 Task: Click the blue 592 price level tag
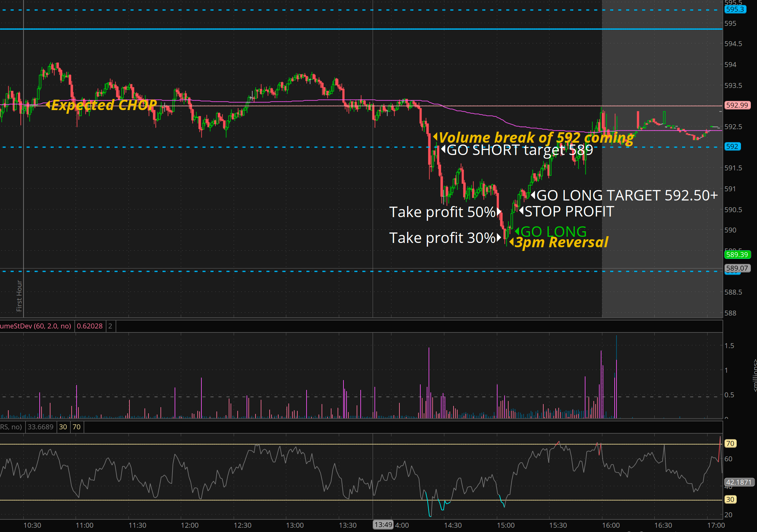[732, 146]
